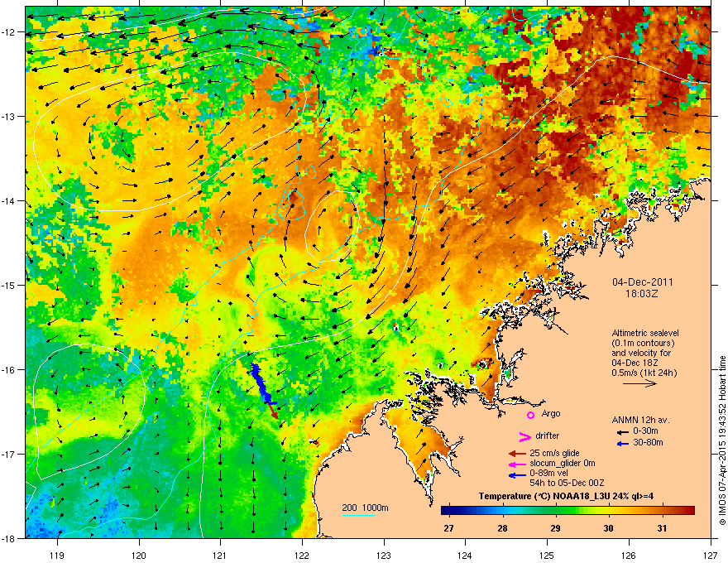Click the drifter legend label
Image resolution: width=728 pixels, height=563 pixels.
pos(548,435)
